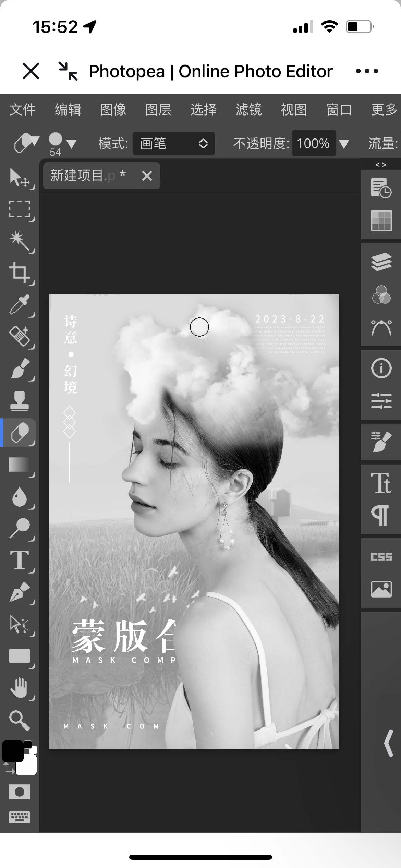
Task: Swap foreground and background colors
Action: click(8, 768)
